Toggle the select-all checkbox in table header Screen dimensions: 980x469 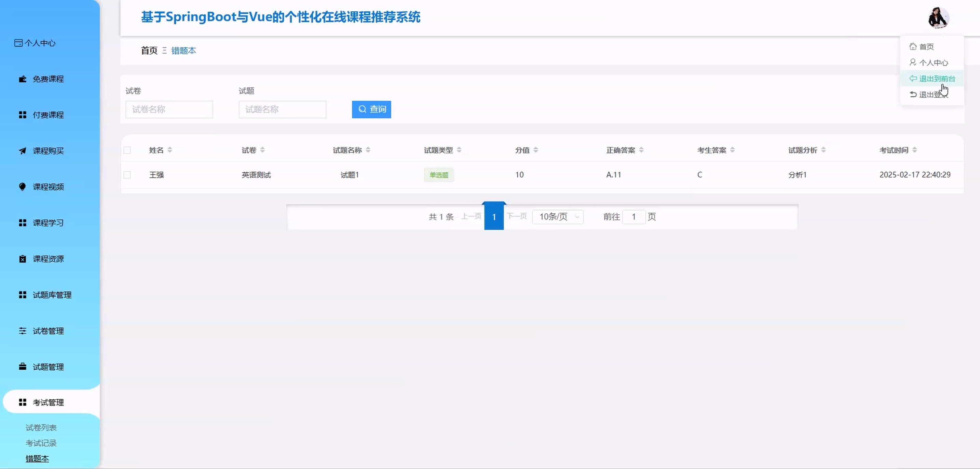[127, 150]
